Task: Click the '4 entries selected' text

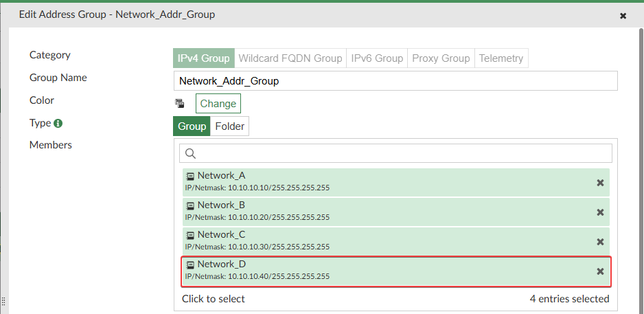Action: [x=570, y=299]
